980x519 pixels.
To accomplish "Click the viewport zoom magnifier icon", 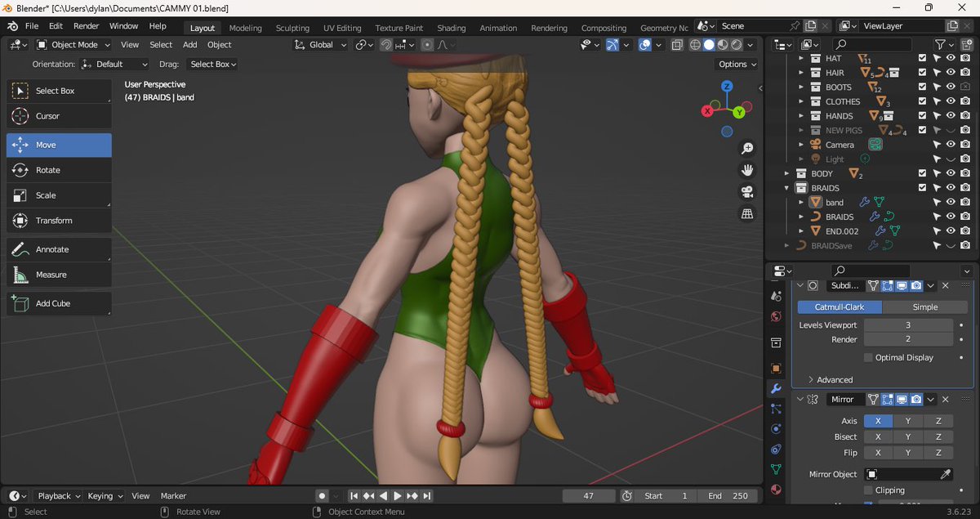I will (x=746, y=149).
